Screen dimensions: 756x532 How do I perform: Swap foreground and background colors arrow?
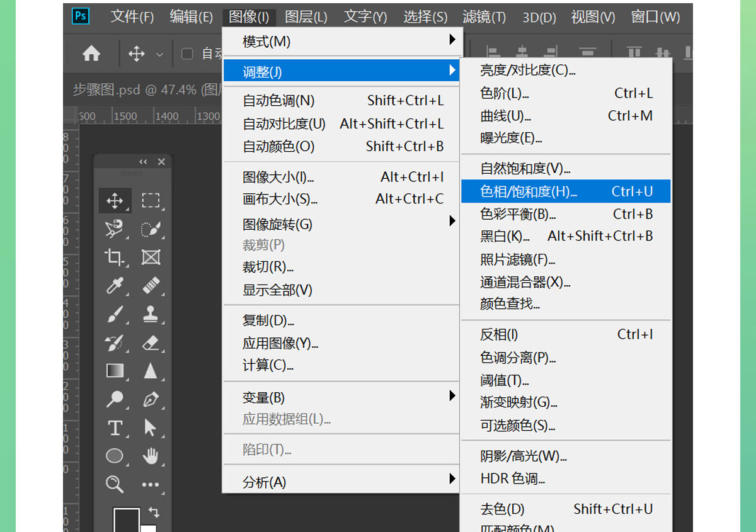[154, 512]
